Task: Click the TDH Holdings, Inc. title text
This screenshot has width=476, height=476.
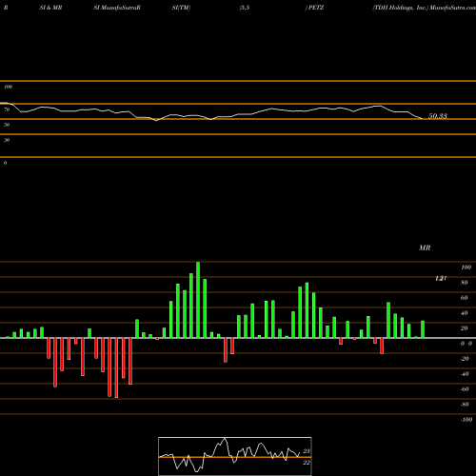Action: coord(400,8)
